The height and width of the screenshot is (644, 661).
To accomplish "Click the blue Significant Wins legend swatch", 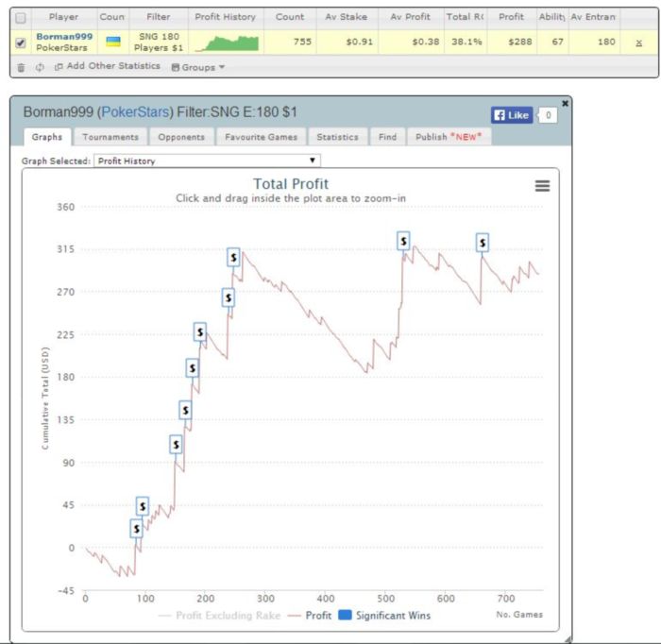I will [346, 616].
